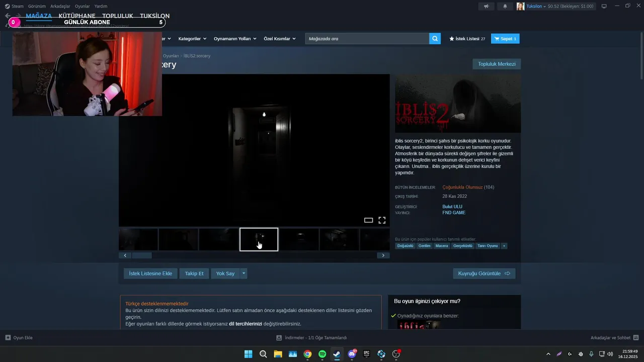
Task: Expand the Kategoriler dropdown
Action: [x=192, y=39]
